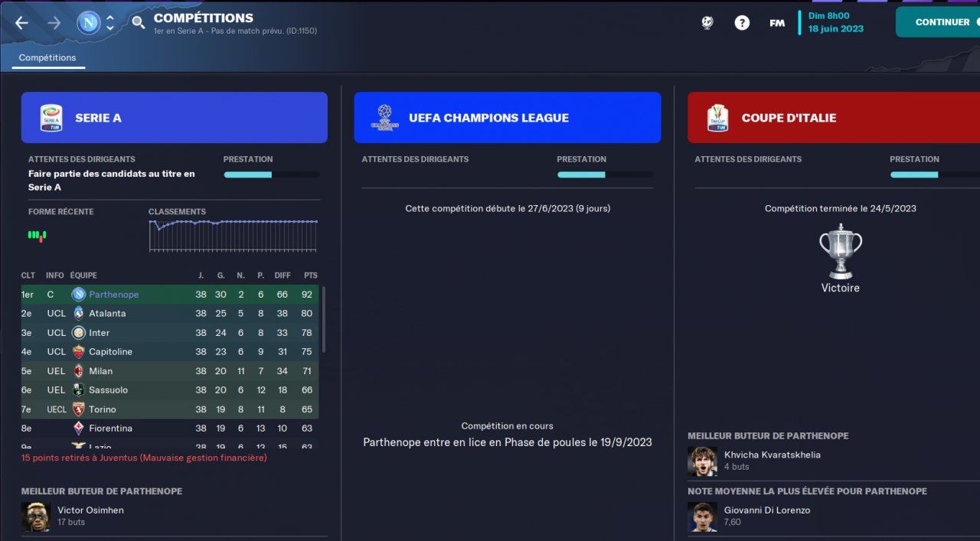
Task: Open the FM menu
Action: click(x=777, y=23)
